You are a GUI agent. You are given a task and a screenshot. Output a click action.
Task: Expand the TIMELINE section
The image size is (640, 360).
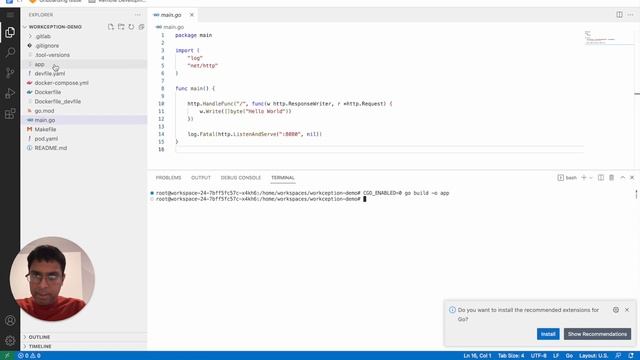click(84, 347)
